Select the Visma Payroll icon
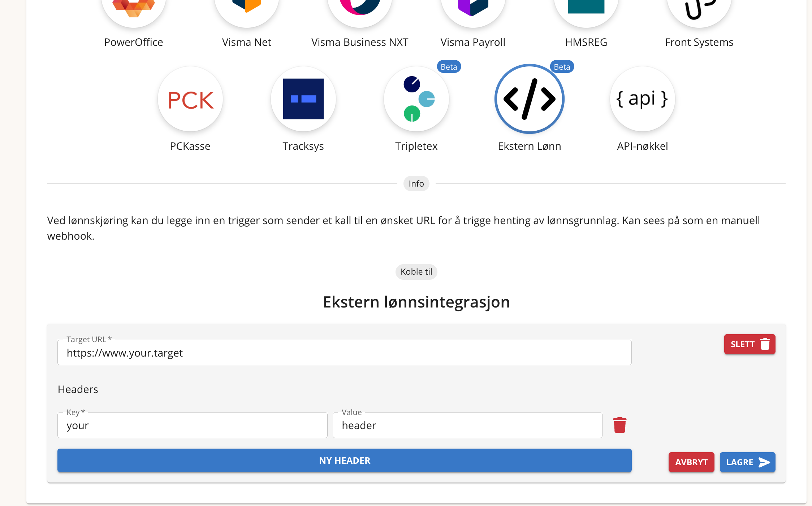Viewport: 812px width, 506px height. click(473, 9)
